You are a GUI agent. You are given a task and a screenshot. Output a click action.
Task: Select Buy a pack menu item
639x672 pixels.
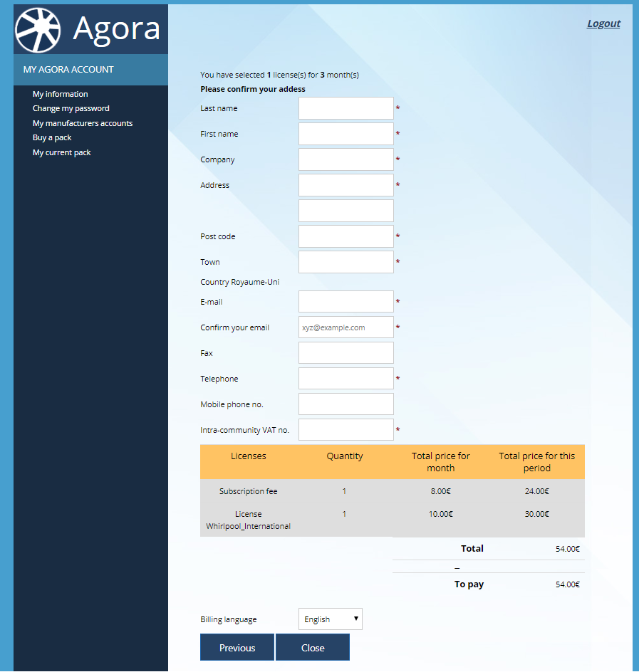pos(52,137)
